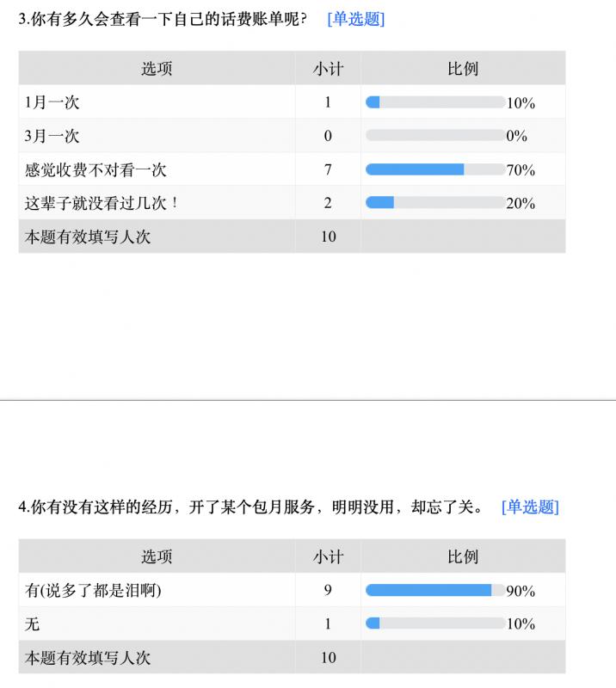Click the 单选题 tag on question 3
The height and width of the screenshot is (688, 616).
[x=355, y=19]
